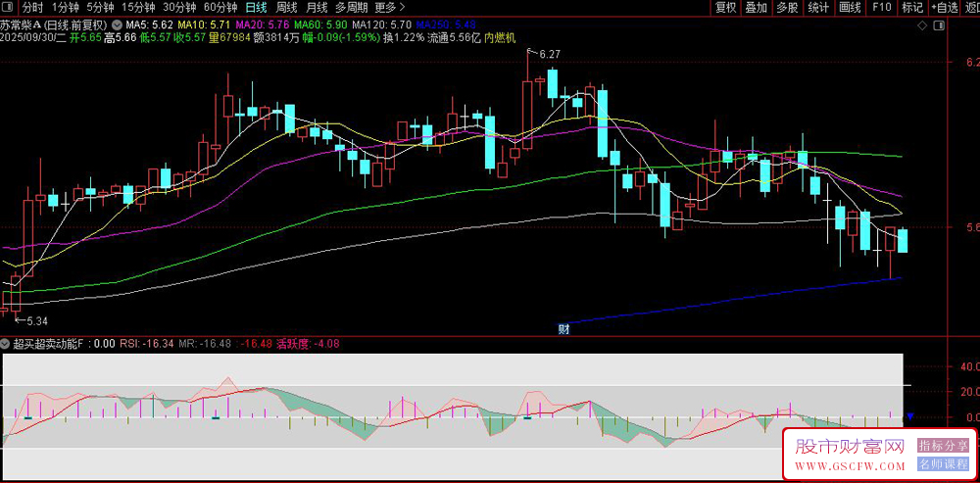Switch to the 日线 daily period tab
This screenshot has height=483, width=980.
point(255,7)
